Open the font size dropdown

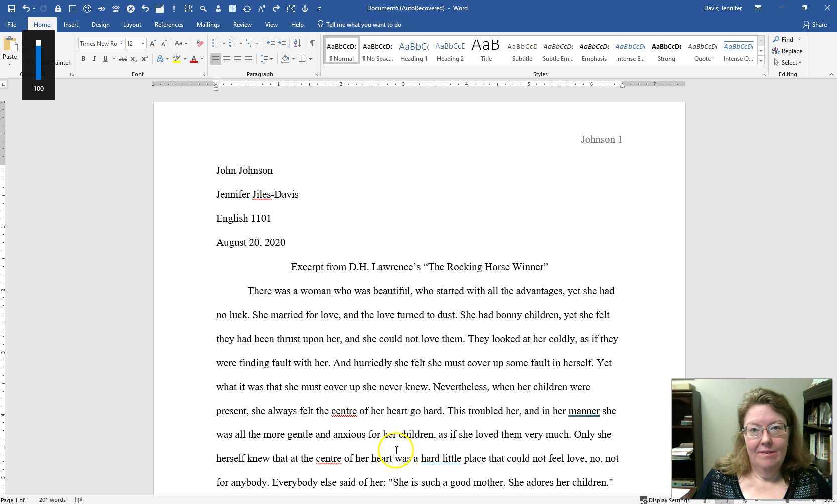[142, 43]
